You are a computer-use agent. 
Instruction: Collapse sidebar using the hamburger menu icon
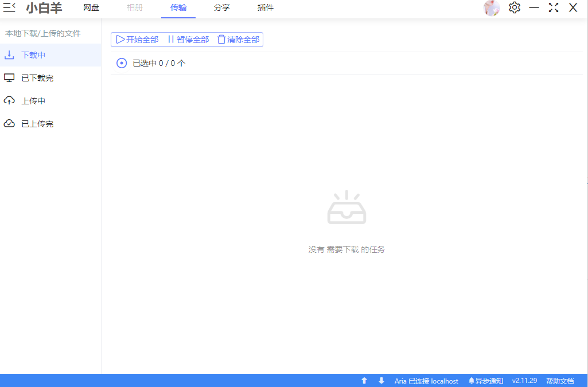(x=10, y=7)
